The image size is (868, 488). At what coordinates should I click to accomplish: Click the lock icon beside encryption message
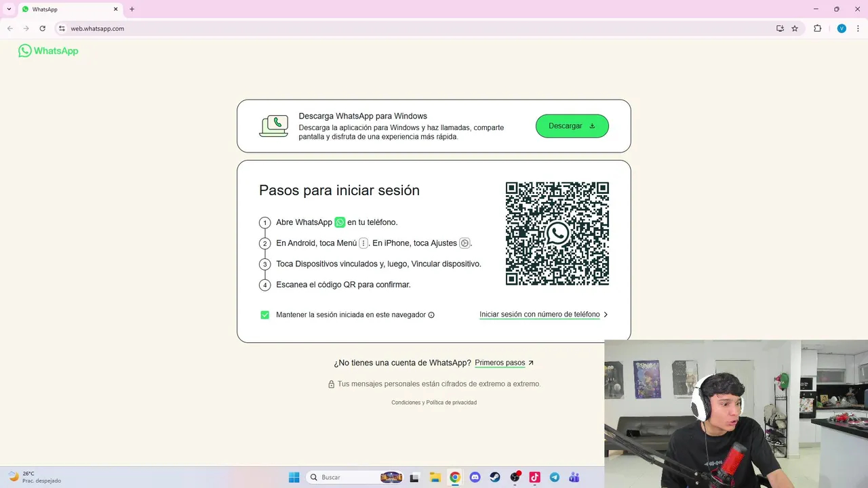(x=331, y=384)
